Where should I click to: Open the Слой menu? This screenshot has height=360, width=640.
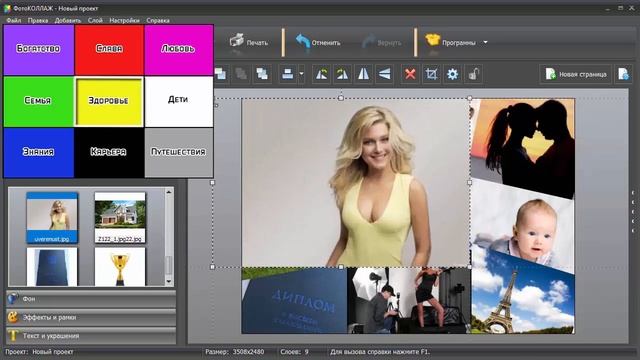point(95,20)
